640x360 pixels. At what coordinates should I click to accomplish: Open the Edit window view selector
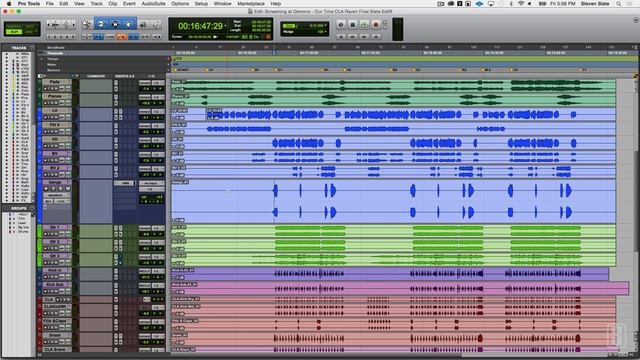click(40, 76)
